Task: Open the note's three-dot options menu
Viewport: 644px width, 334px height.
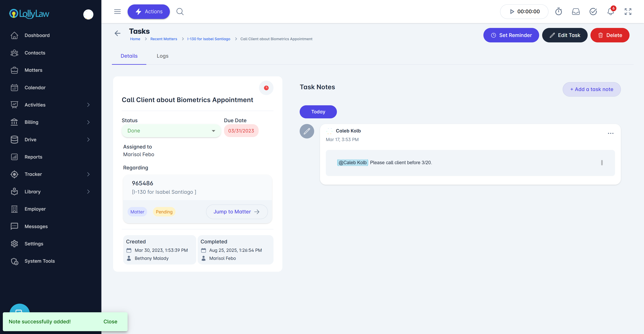Action: click(611, 133)
